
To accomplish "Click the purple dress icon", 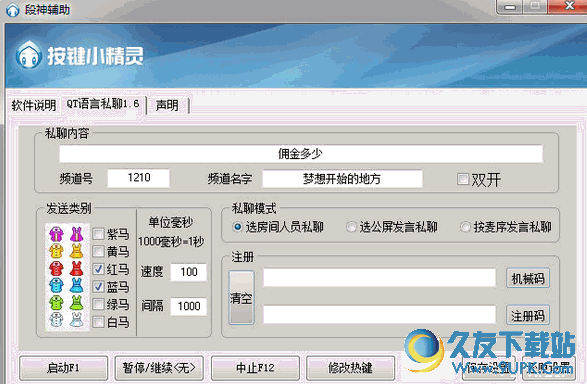I will [x=76, y=234].
